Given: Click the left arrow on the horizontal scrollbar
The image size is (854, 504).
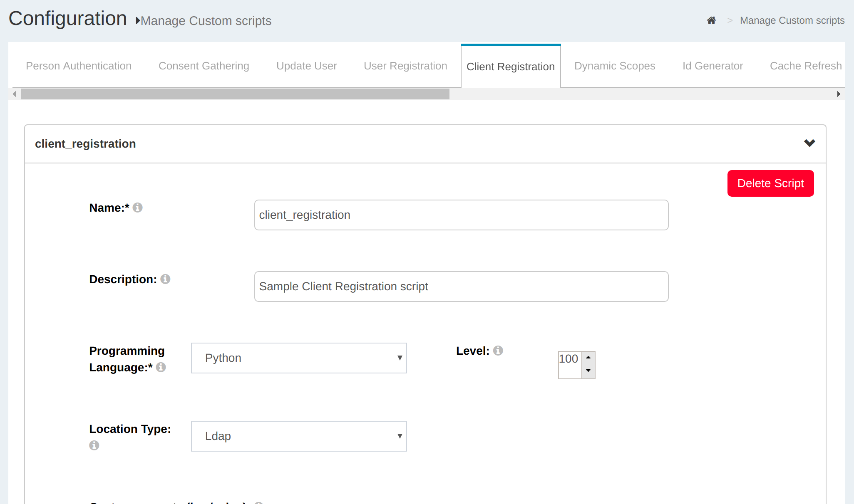Looking at the screenshot, I should (14, 94).
